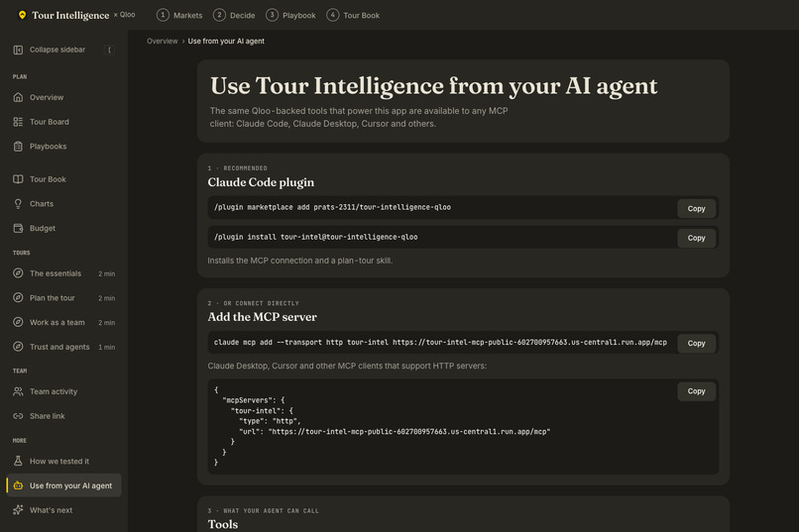Screen dimensions: 799x532
Task: Click the compass icon beside Plan the tour
Action: pyautogui.click(x=18, y=298)
